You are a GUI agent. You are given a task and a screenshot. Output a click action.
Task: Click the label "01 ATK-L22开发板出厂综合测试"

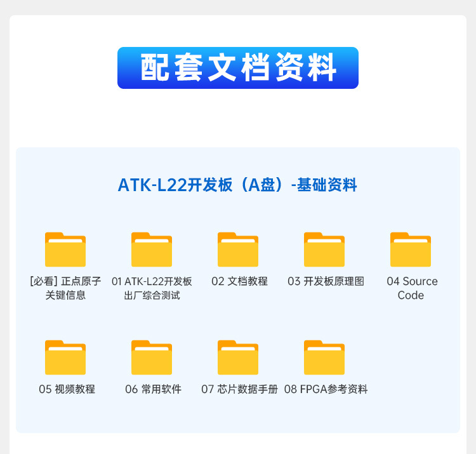[152, 288]
